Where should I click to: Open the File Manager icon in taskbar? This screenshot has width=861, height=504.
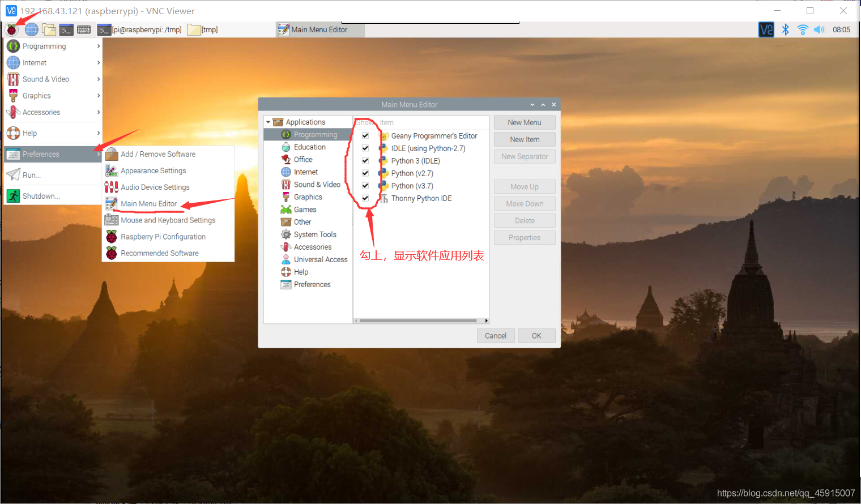coord(49,29)
